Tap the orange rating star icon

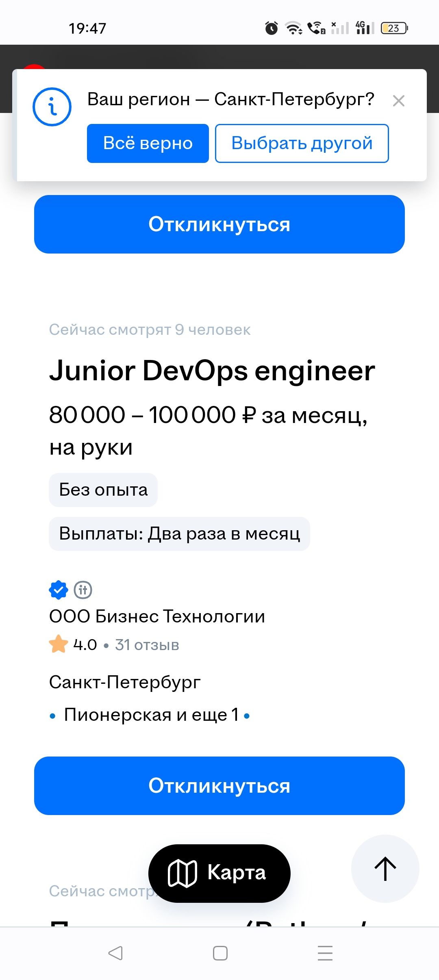(x=59, y=644)
